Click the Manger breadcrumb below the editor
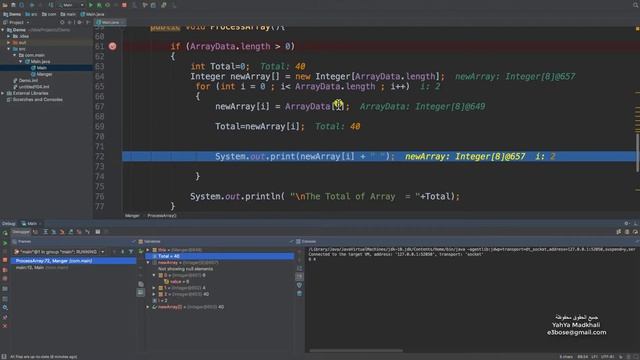This screenshot has width=640, height=360. point(132,216)
